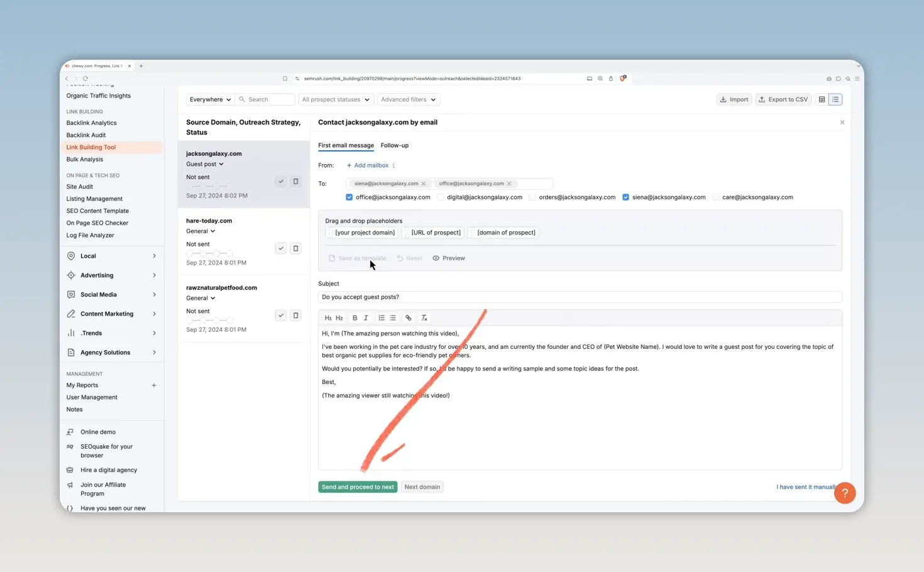Click the prospect Search field
The width and height of the screenshot is (924, 572).
pos(265,99)
